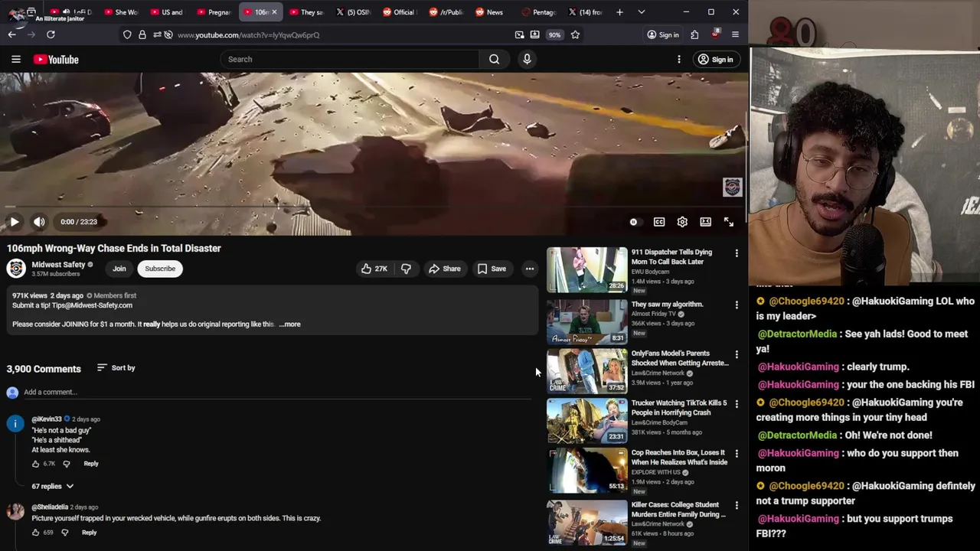The height and width of the screenshot is (551, 980).
Task: Dislike @iKevin33's comment
Action: [66, 464]
